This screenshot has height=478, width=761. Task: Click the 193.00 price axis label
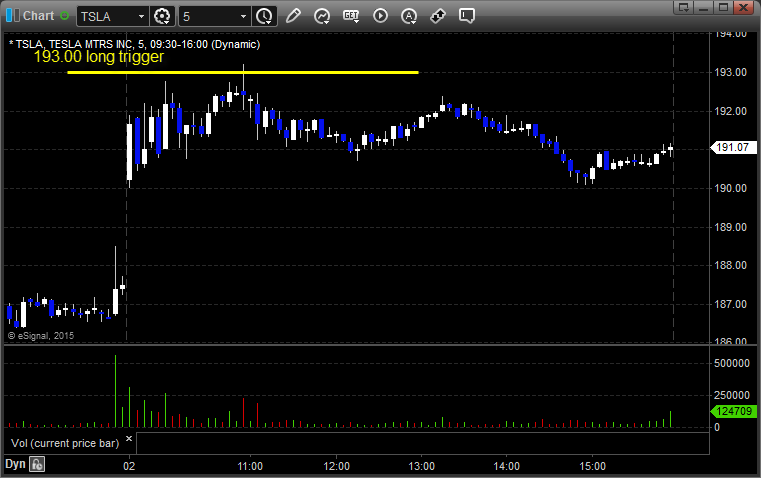click(x=730, y=72)
